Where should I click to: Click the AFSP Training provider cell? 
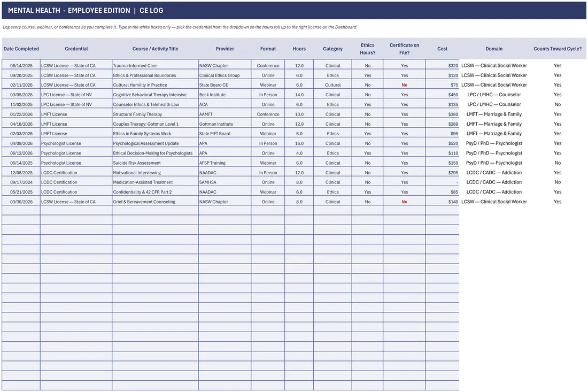[x=225, y=163]
